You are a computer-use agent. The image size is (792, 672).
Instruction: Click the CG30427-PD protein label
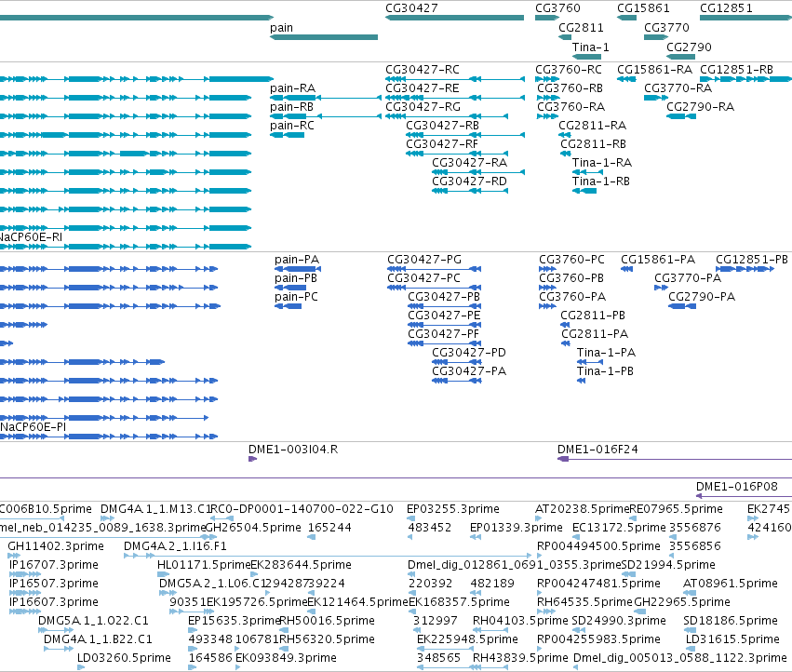tap(469, 353)
